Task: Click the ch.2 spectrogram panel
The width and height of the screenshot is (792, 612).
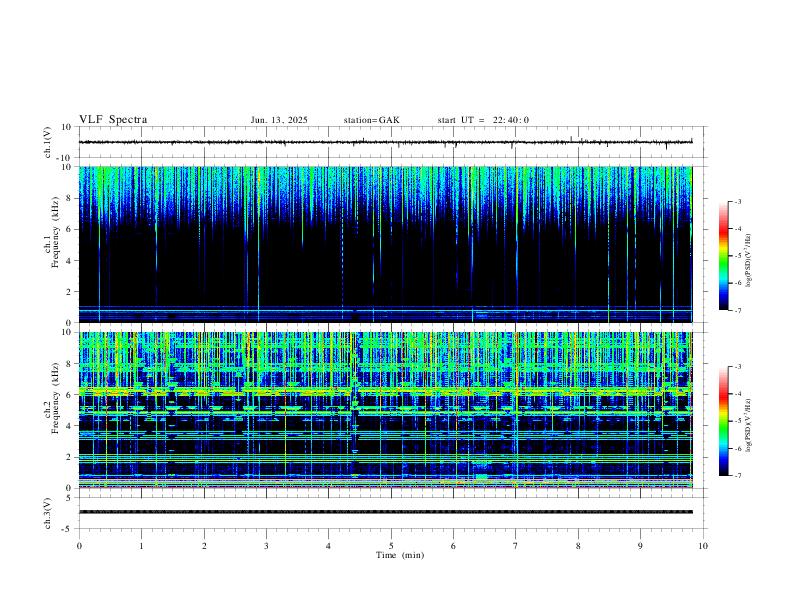Action: pos(385,410)
